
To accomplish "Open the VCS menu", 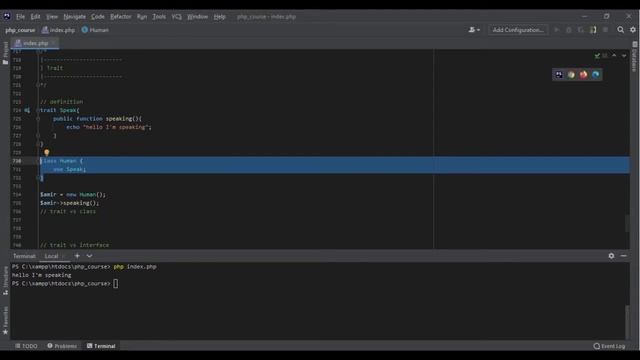I will [176, 17].
